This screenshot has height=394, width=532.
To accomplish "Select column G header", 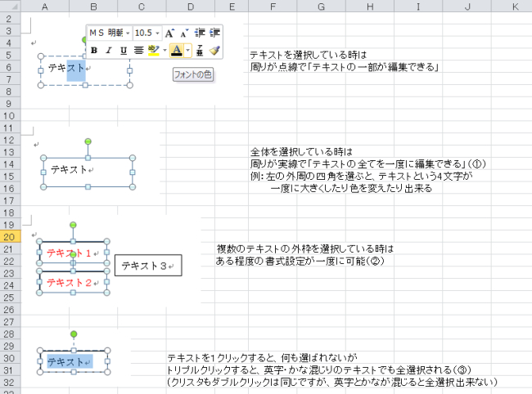I will pyautogui.click(x=321, y=7).
